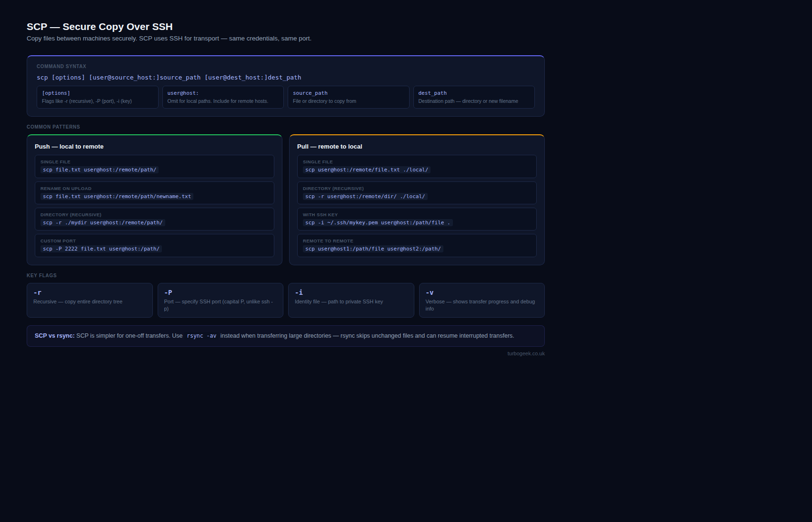812x522 pixels.
Task: Click the [options] syntax description card
Action: (x=97, y=97)
